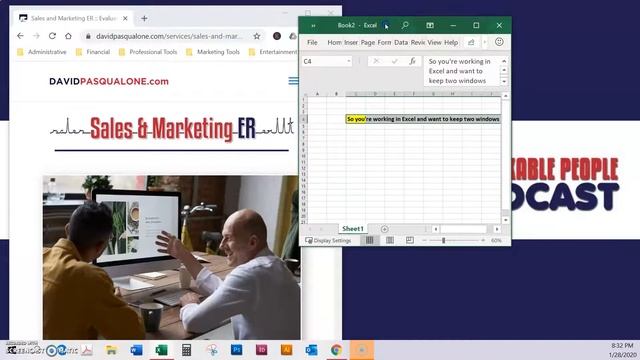Add a new sheet with the plus icon
Viewport: 640px width, 360px height.
pos(384,229)
